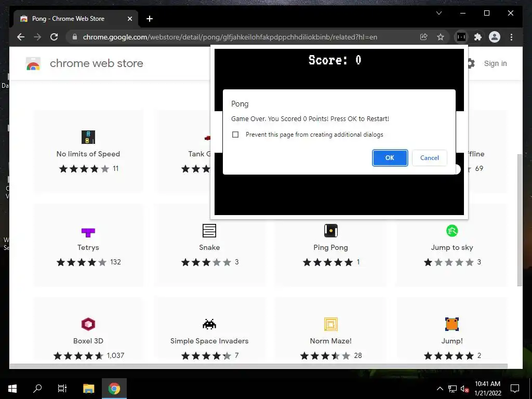The image size is (532, 399).
Task: Open File Explorer from the taskbar
Action: (88, 389)
